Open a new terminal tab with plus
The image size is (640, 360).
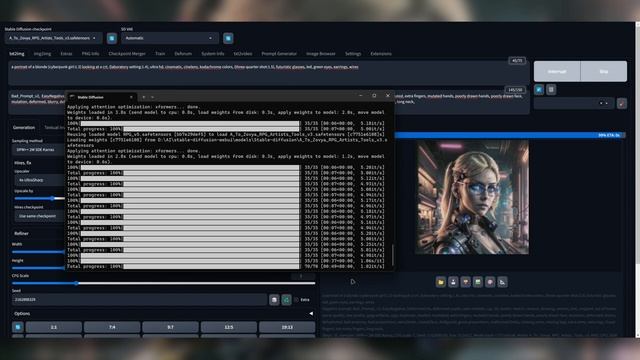(x=144, y=97)
